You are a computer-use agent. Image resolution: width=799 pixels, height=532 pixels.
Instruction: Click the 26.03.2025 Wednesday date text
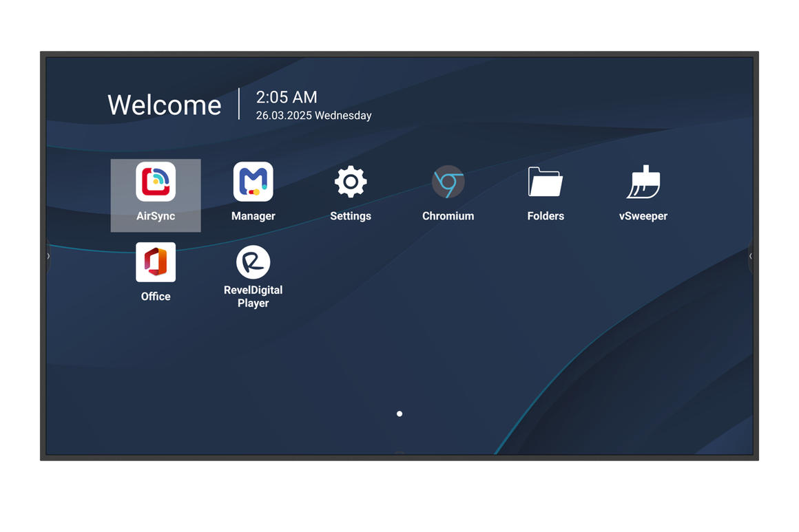(313, 116)
